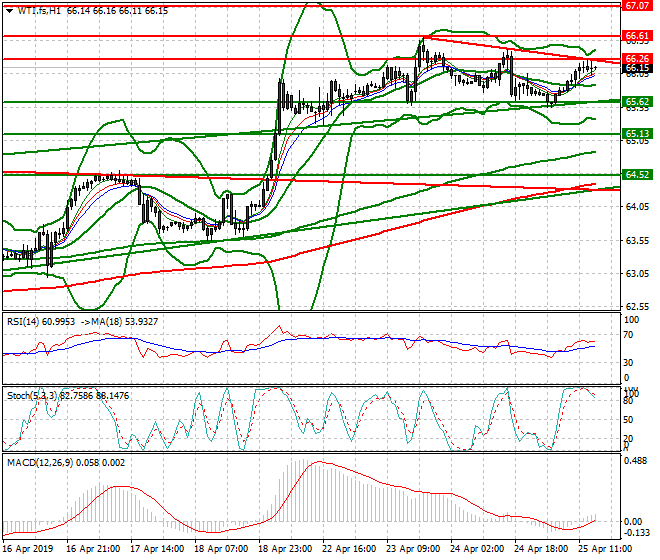
Task: Click the 18 Apr 23:00 time axis label
Action: click(285, 549)
